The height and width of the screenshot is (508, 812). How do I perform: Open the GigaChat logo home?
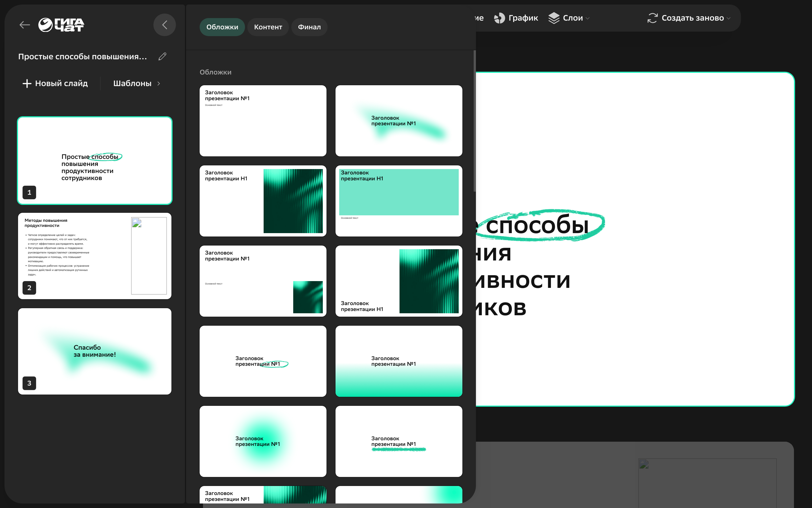(x=61, y=25)
